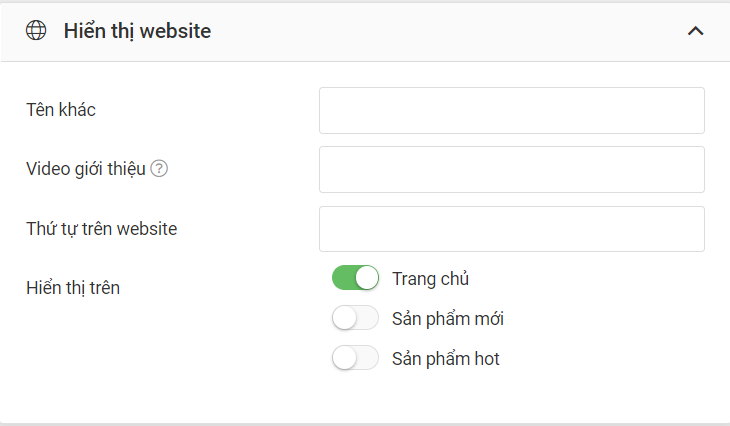Image resolution: width=730 pixels, height=426 pixels.
Task: Click the Sản phẩm mới label text
Action: pyautogui.click(x=448, y=319)
